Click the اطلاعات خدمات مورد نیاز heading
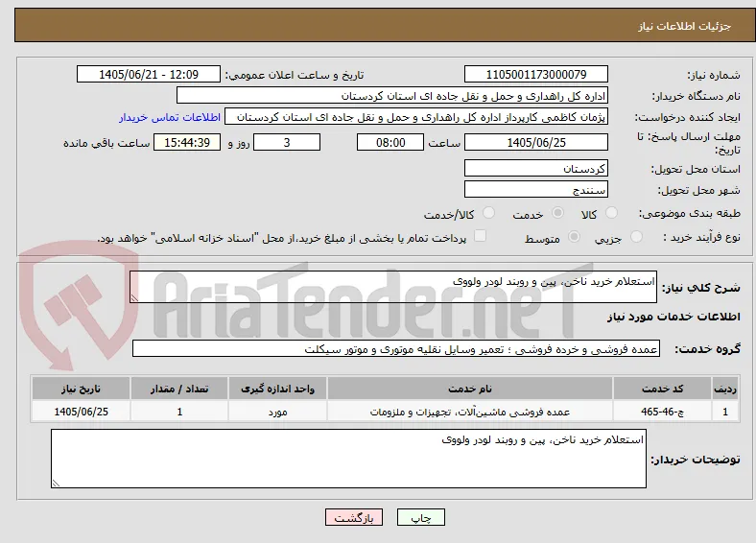 point(673,317)
